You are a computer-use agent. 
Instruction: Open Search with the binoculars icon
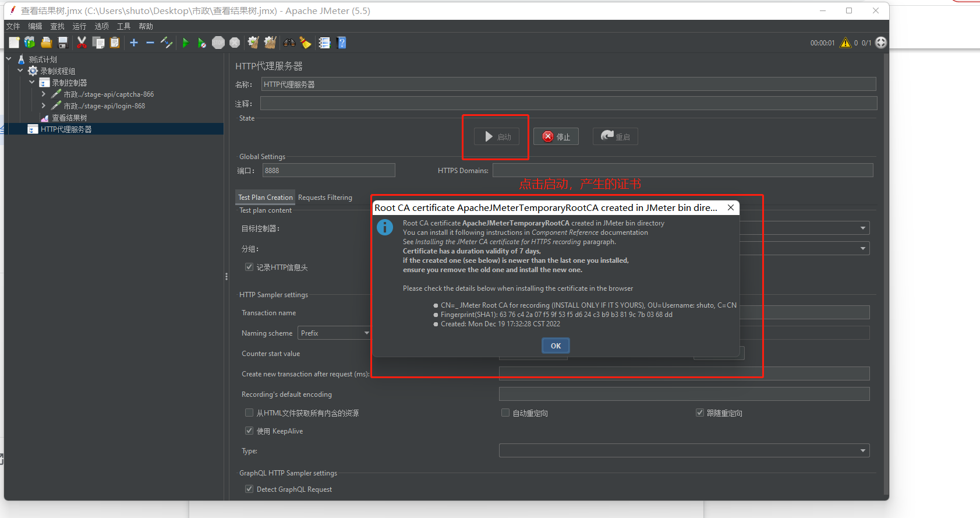(x=289, y=43)
